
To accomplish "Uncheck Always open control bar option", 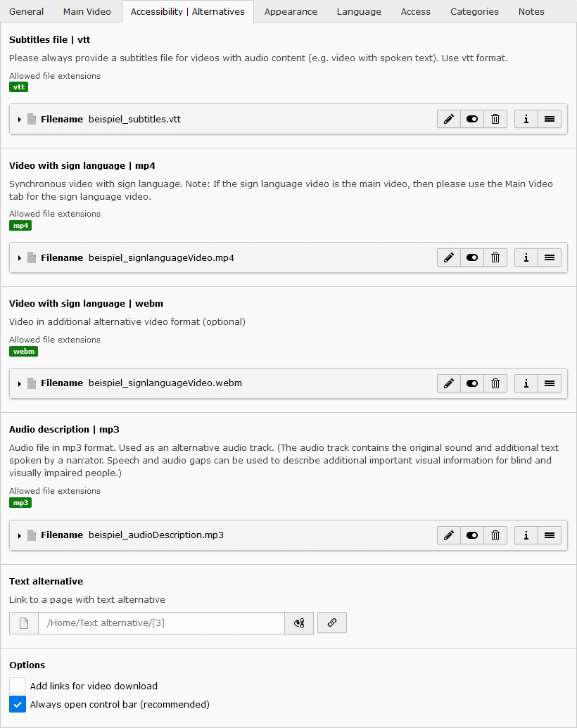I will coord(18,704).
